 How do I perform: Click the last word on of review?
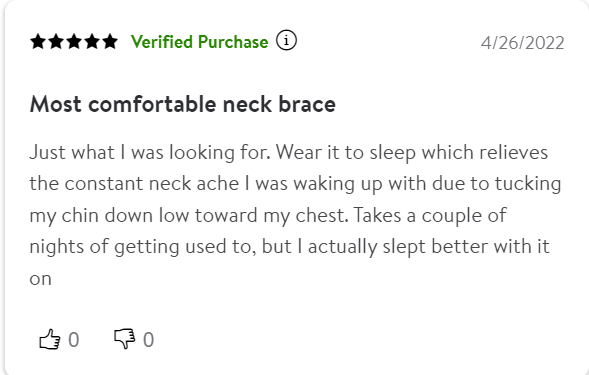pyautogui.click(x=41, y=280)
